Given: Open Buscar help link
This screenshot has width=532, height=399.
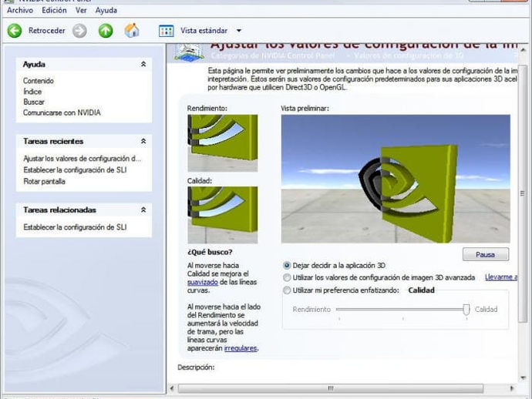Looking at the screenshot, I should click(34, 102).
